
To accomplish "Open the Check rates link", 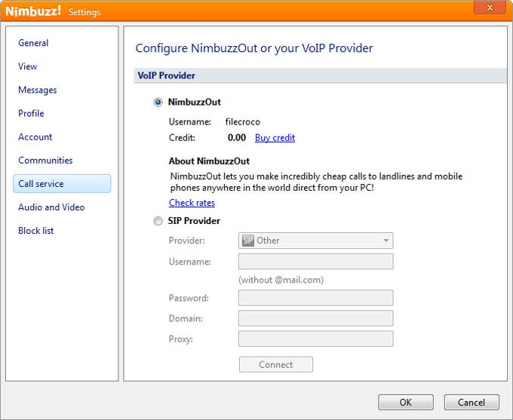I will (192, 203).
